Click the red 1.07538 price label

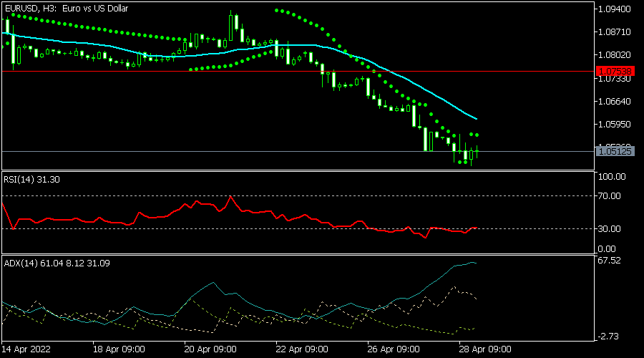tap(615, 71)
